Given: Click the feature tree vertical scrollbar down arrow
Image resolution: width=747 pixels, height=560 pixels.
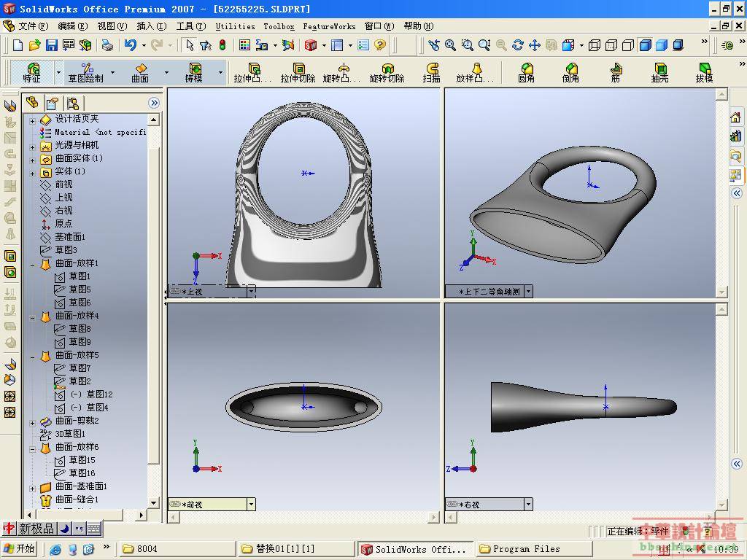Looking at the screenshot, I should 154,502.
